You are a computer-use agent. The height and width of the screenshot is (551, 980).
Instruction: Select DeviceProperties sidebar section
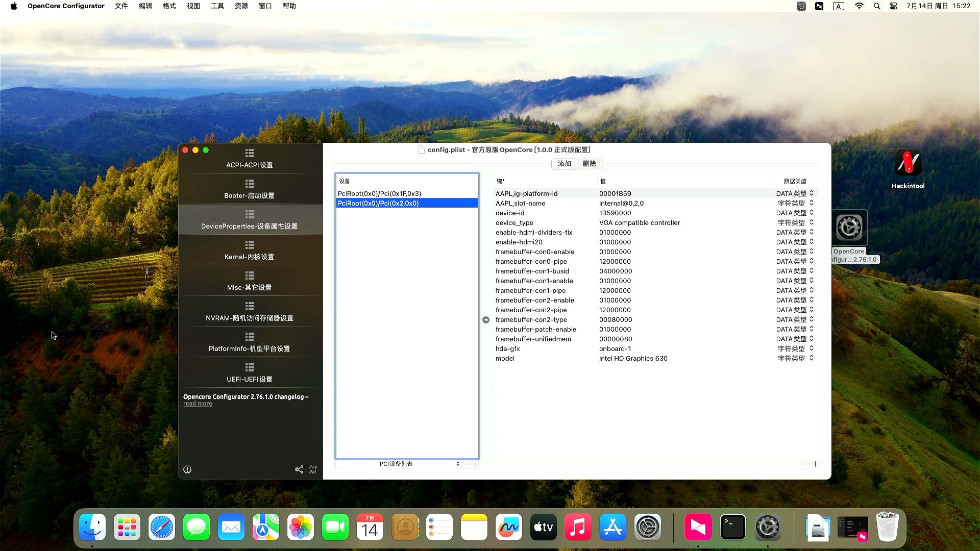pyautogui.click(x=250, y=220)
